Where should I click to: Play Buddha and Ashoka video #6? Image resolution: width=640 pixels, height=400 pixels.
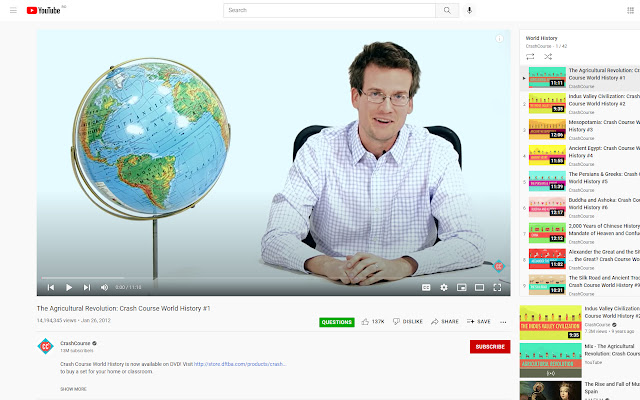click(580, 207)
